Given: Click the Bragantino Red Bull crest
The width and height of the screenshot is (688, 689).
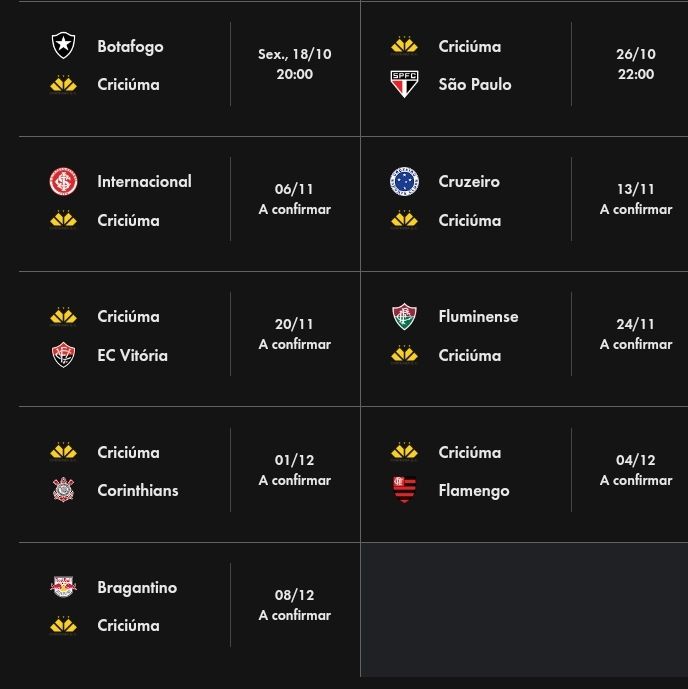Looking at the screenshot, I should point(63,587).
